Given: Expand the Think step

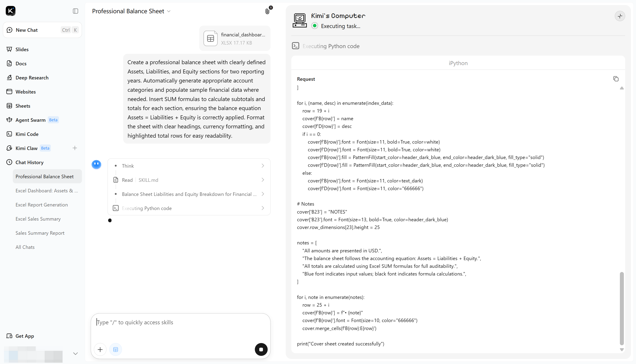Looking at the screenshot, I should coord(189,166).
